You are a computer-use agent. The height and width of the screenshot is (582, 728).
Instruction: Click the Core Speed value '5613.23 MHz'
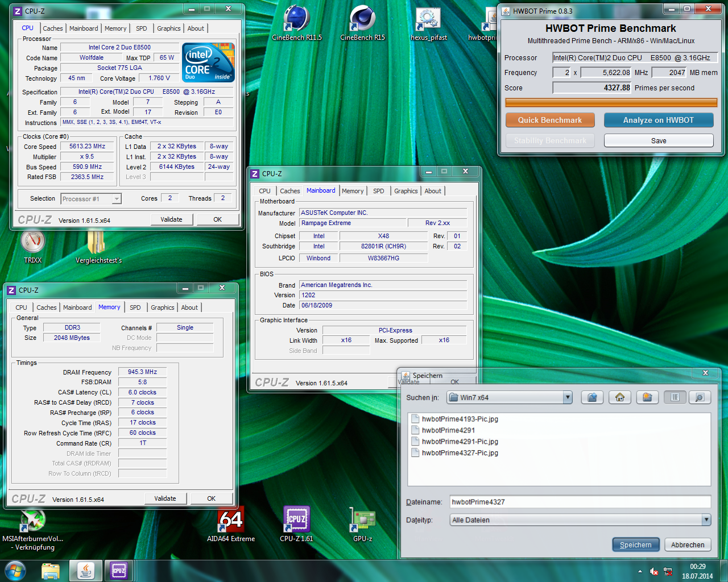[87, 146]
